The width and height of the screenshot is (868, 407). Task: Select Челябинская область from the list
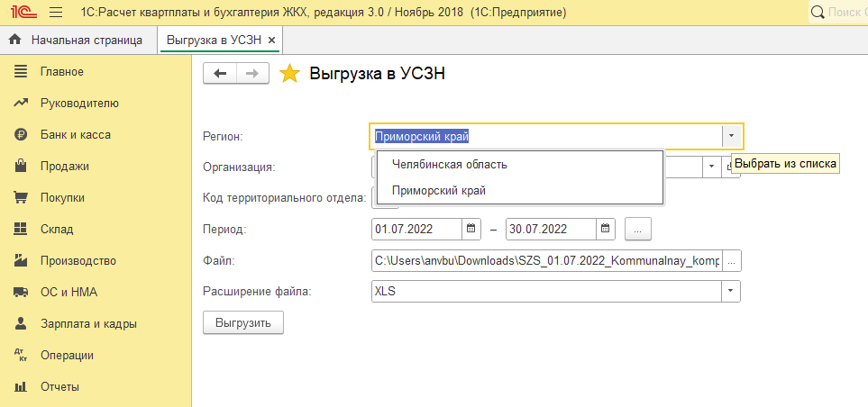pyautogui.click(x=519, y=164)
